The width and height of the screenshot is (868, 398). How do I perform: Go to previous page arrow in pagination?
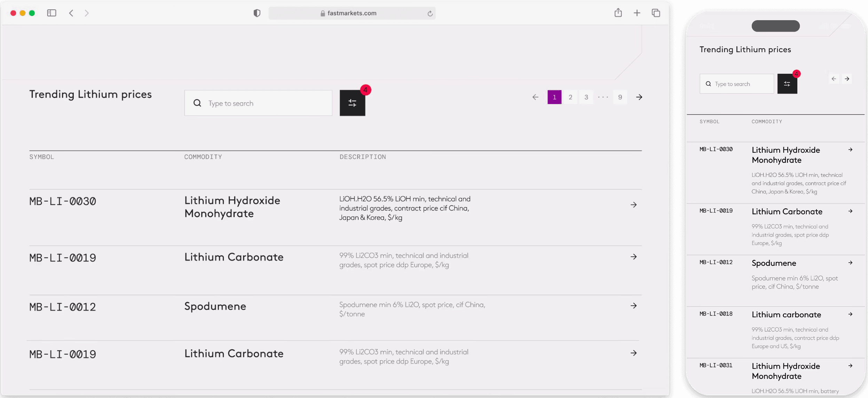(x=535, y=97)
